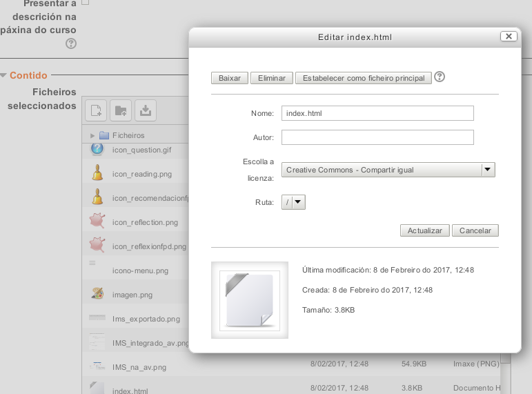Viewport: 532px width, 394px height.
Task: Open help icon next to main file button
Action: (440, 77)
